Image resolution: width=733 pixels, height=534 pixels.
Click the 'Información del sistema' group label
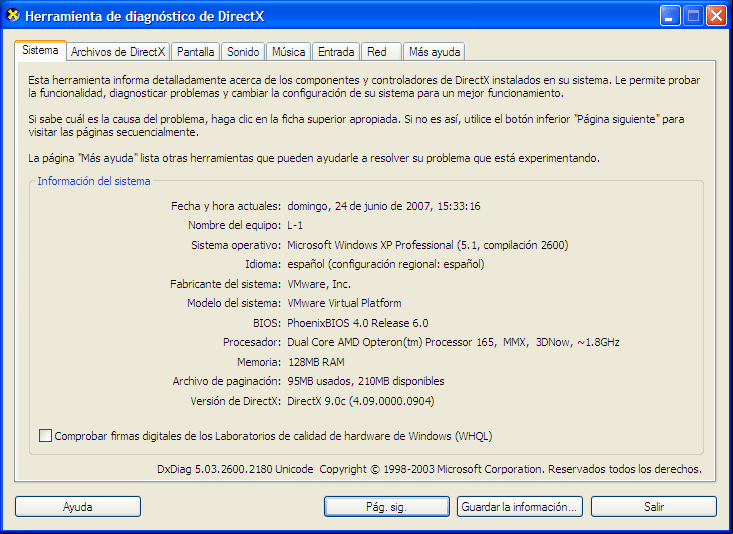pyautogui.click(x=94, y=181)
